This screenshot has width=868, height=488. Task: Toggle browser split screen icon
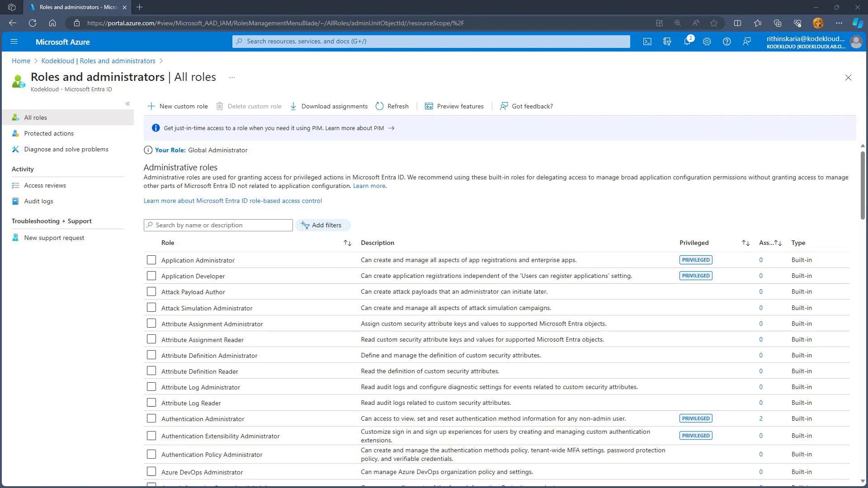(x=737, y=23)
